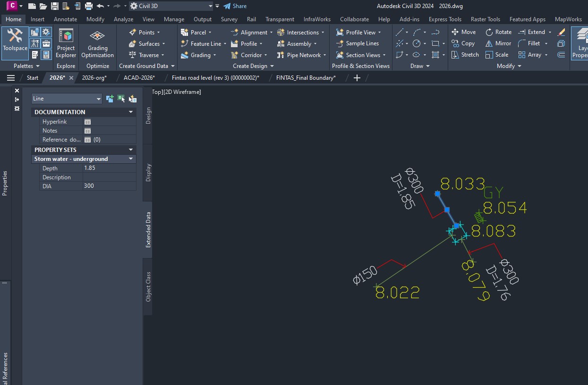The height and width of the screenshot is (385, 588).
Task: Select the Mirror tool
Action: click(498, 43)
